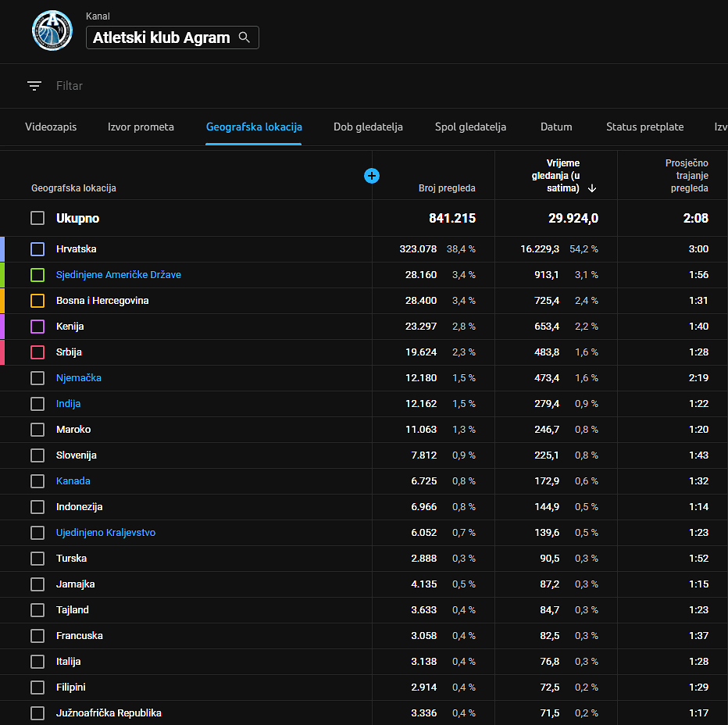Enable the Njemačka row checkbox

37,378
